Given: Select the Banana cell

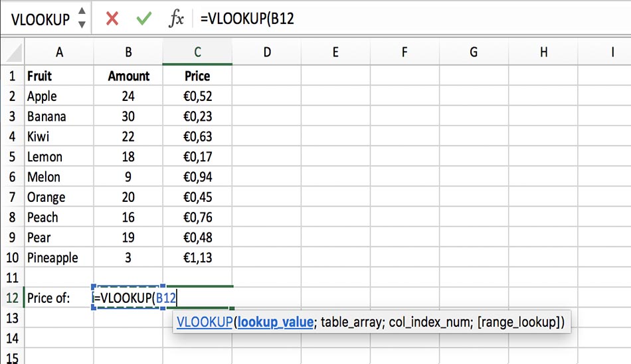Looking at the screenshot, I should (59, 116).
